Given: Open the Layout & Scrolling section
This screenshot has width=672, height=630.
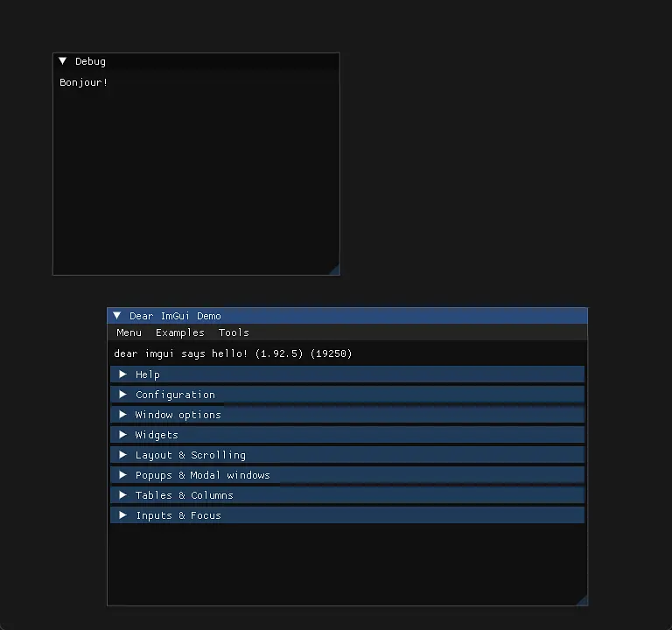Looking at the screenshot, I should point(190,455).
